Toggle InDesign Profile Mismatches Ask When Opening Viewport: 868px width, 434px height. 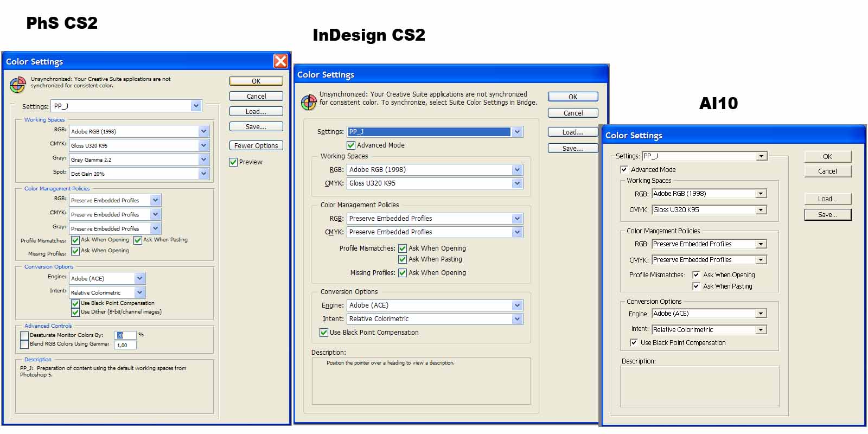403,248
